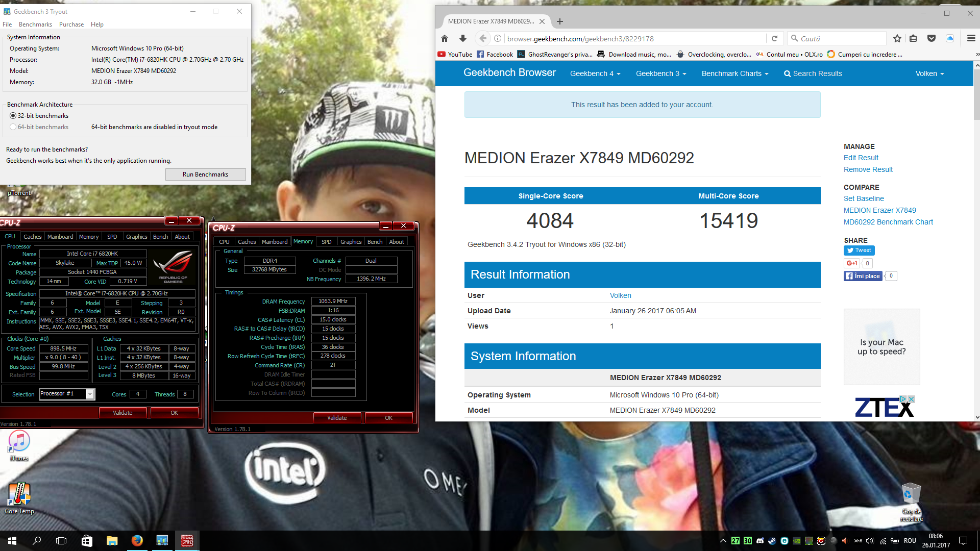Open the Recycle Bin desktop icon
This screenshot has width=980, height=551.
click(x=911, y=502)
